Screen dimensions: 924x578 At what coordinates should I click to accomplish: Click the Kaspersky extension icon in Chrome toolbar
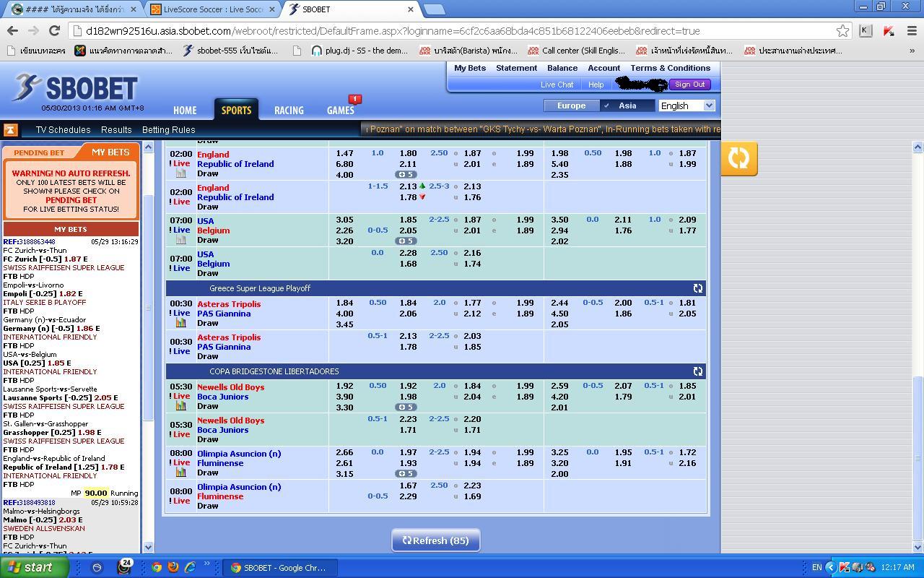coord(889,30)
